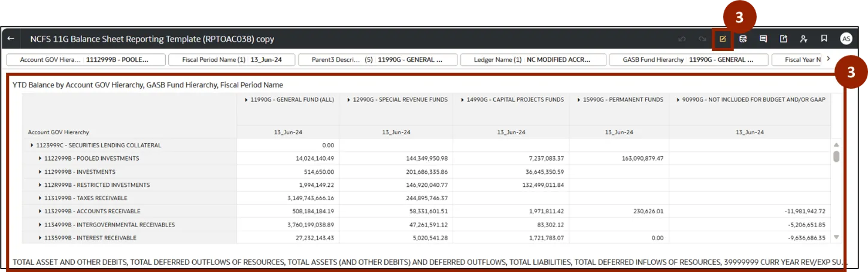Click the edit pencil icon
Image resolution: width=868 pixels, height=272 pixels.
point(723,39)
